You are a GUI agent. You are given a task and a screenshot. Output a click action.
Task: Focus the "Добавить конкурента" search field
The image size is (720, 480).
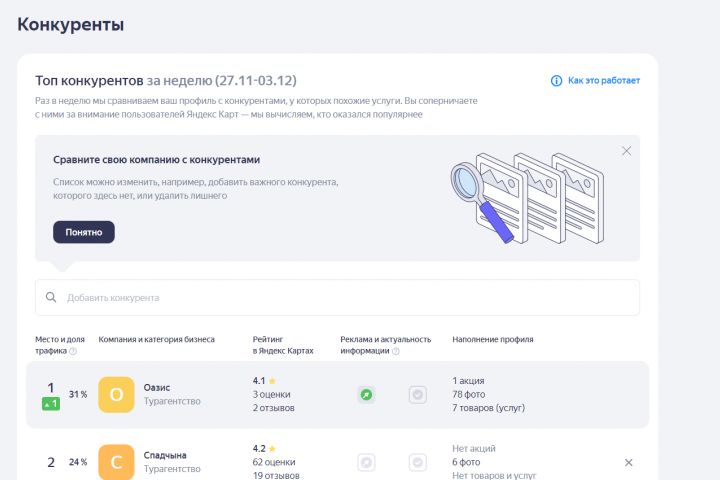pos(340,298)
